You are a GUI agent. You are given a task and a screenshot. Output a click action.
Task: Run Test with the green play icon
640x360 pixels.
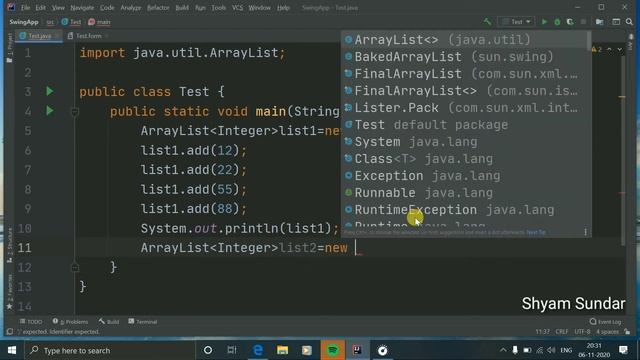pos(544,22)
